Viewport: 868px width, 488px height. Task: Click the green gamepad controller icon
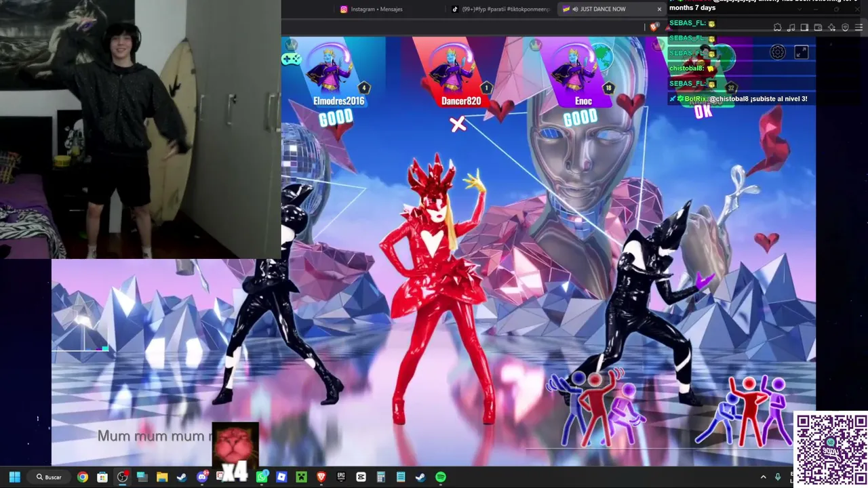291,59
